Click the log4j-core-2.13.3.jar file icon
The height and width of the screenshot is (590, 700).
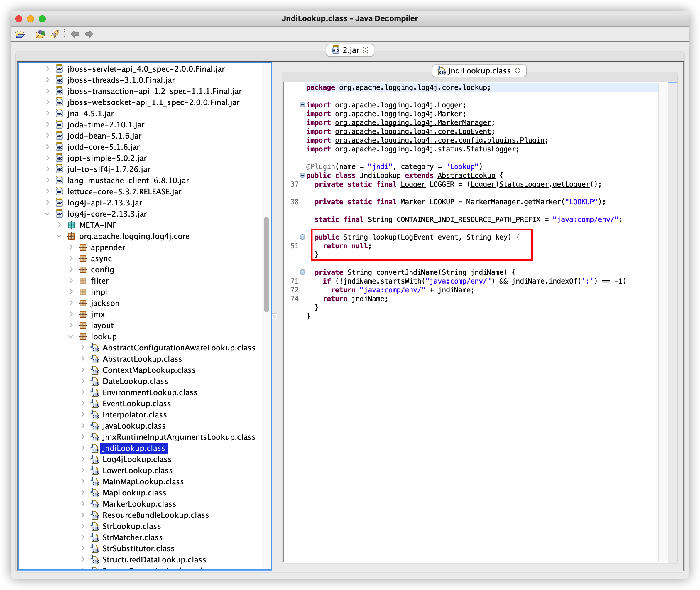60,214
